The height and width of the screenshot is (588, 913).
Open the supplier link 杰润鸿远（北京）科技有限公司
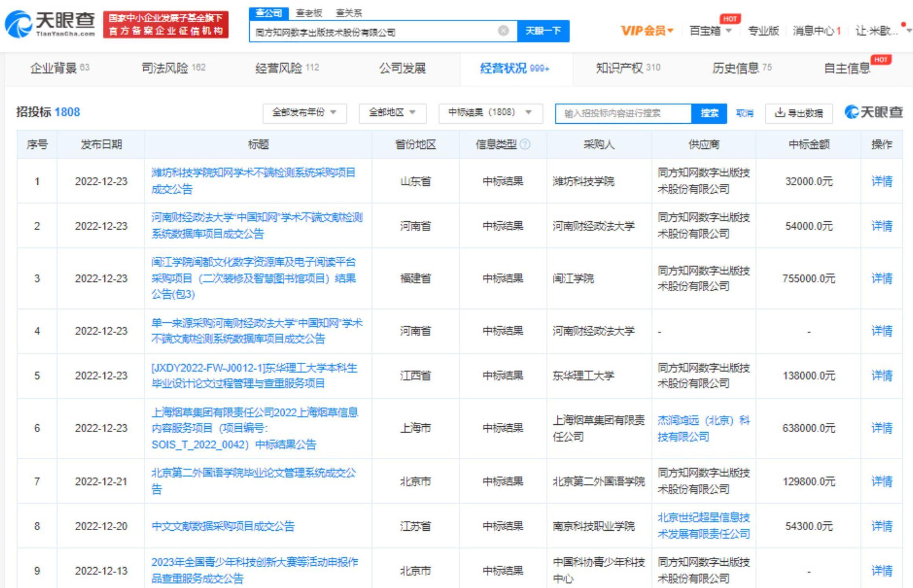click(704, 429)
